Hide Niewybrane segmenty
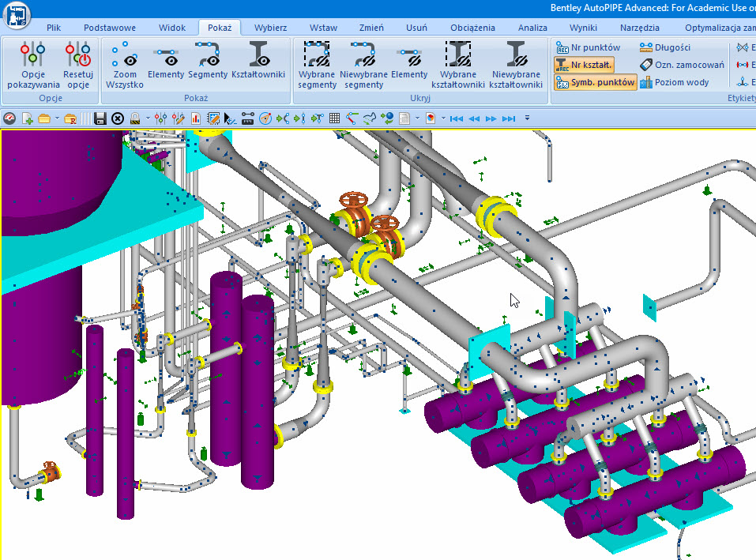Image resolution: width=756 pixels, height=560 pixels. coord(363,65)
